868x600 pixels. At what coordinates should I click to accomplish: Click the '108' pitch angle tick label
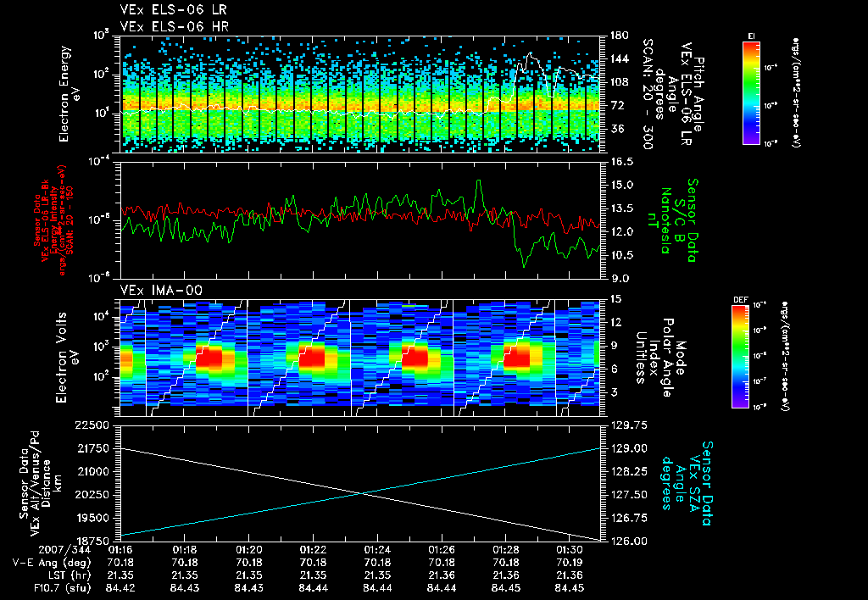tap(619, 82)
